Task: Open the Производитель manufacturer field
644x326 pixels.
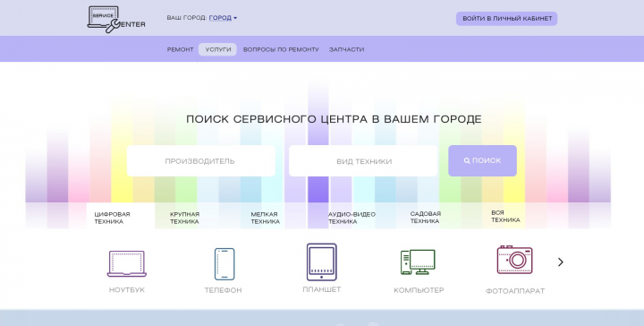Action: pos(201,160)
